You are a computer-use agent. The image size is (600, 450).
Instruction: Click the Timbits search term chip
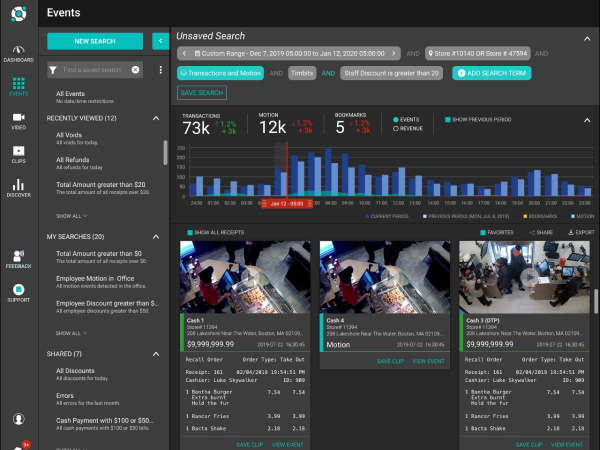click(x=302, y=73)
